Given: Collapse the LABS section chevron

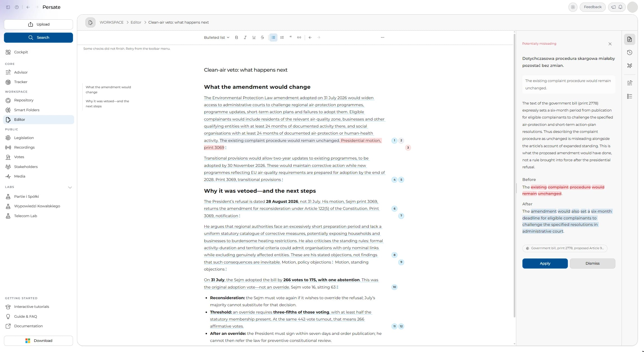Looking at the screenshot, I should point(70,187).
